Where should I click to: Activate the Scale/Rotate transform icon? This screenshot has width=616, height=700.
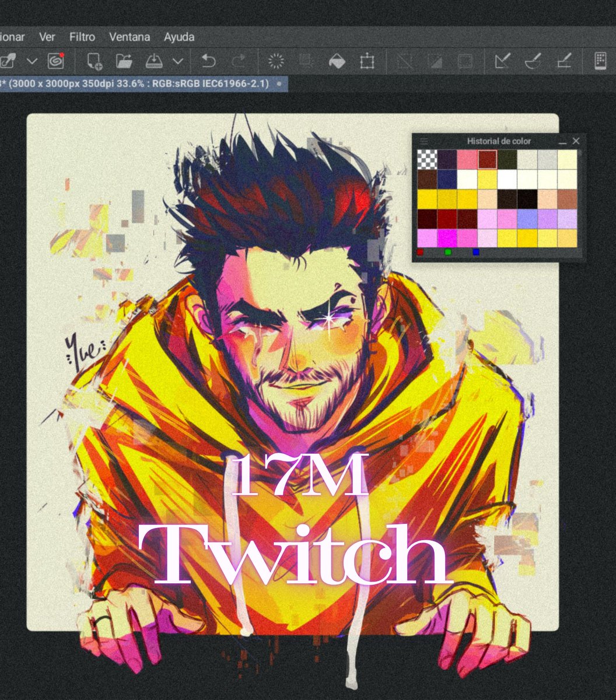[367, 61]
